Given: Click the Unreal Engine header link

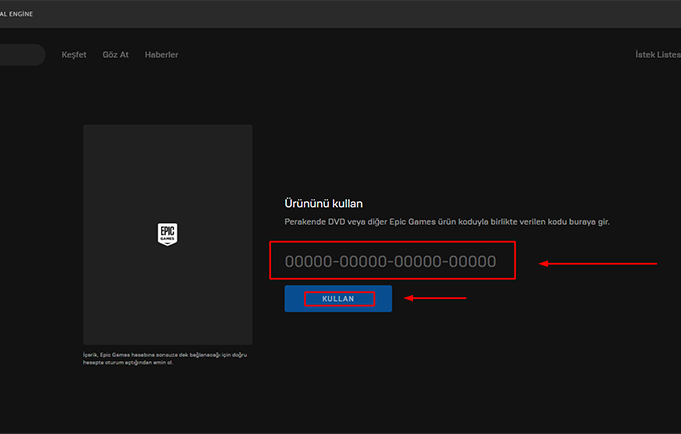Looking at the screenshot, I should tap(17, 14).
